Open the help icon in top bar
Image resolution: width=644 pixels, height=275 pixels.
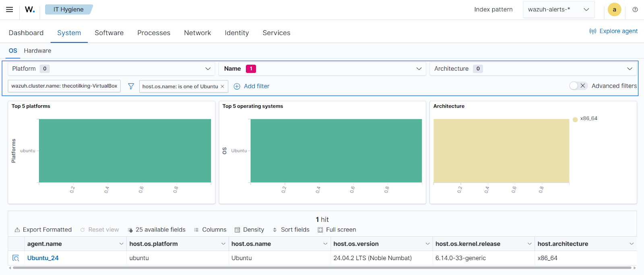pyautogui.click(x=635, y=10)
